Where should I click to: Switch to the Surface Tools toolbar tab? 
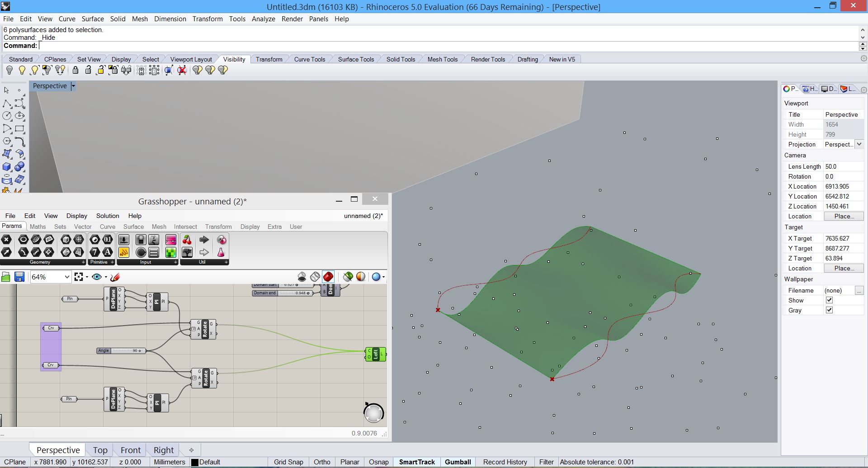(x=356, y=59)
